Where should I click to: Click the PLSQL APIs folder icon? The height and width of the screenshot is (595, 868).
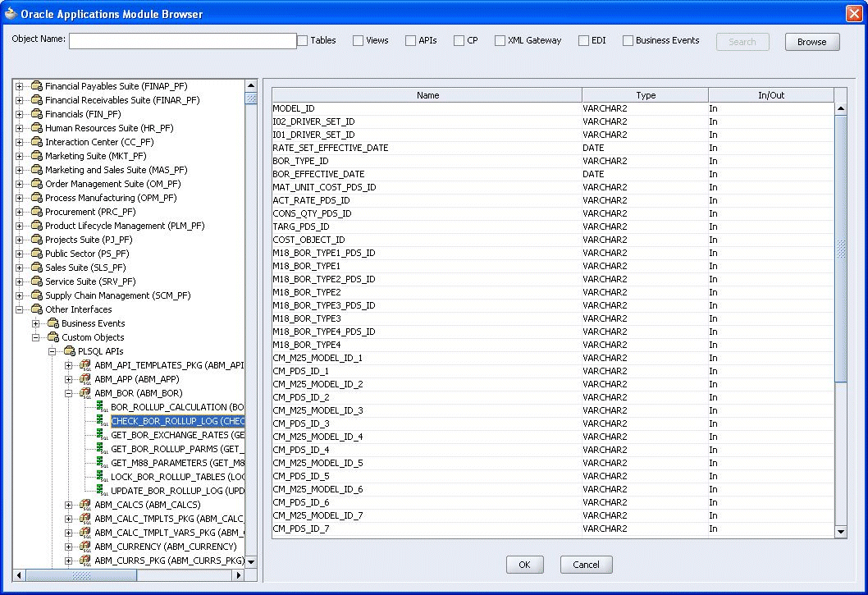70,351
